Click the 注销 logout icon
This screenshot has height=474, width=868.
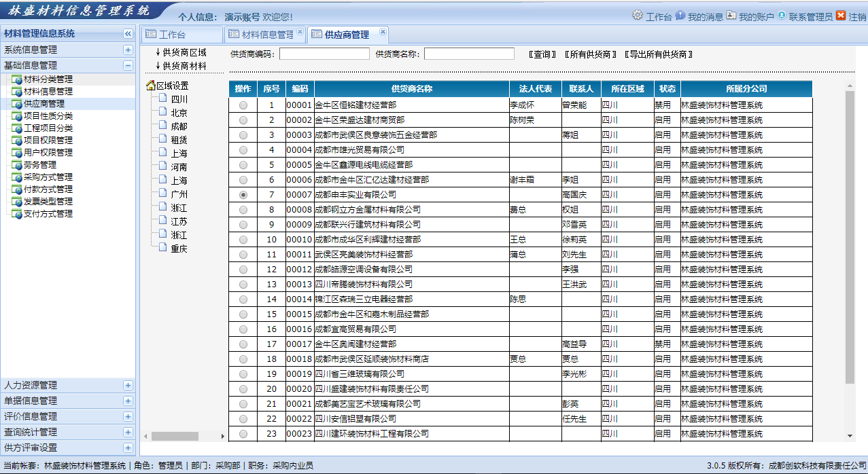point(841,16)
